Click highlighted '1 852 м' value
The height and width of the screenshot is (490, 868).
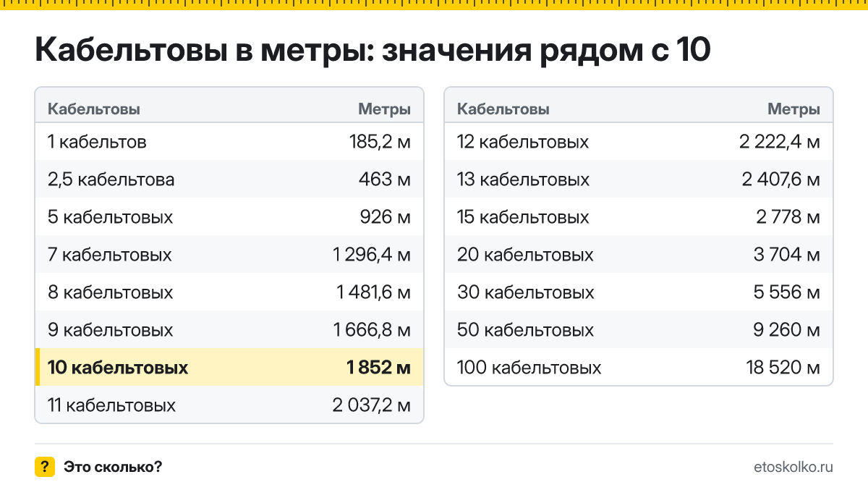tap(379, 368)
